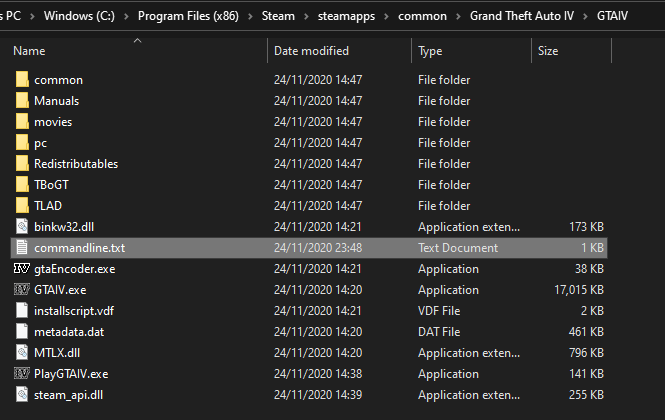Select the PlayGTAIV.exe icon
The height and width of the screenshot is (420, 665).
click(21, 373)
